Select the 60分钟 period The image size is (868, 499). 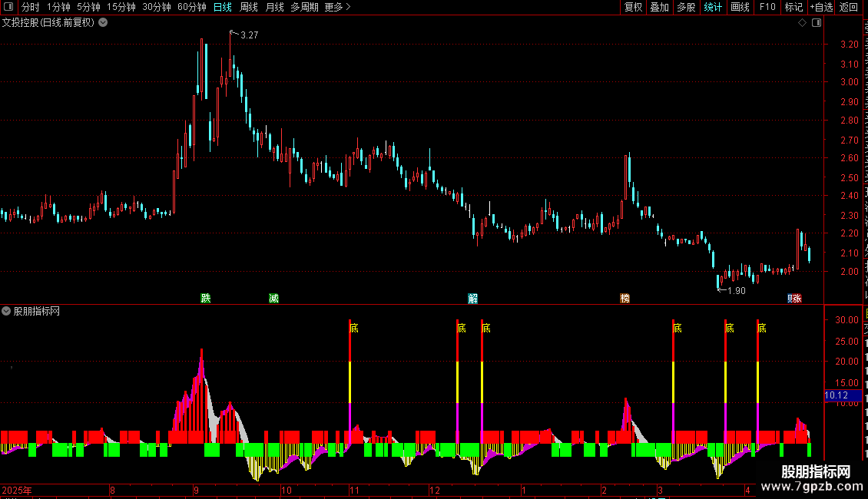pyautogui.click(x=192, y=7)
